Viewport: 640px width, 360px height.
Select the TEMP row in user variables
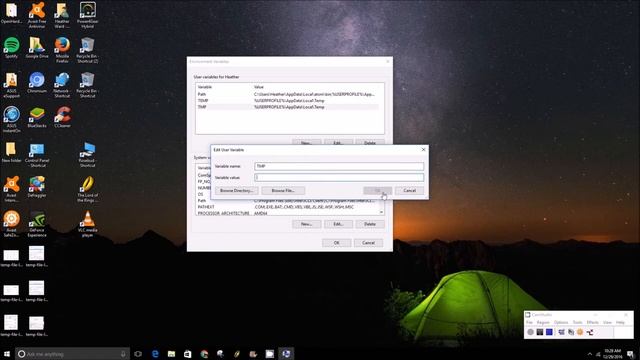(x=287, y=100)
